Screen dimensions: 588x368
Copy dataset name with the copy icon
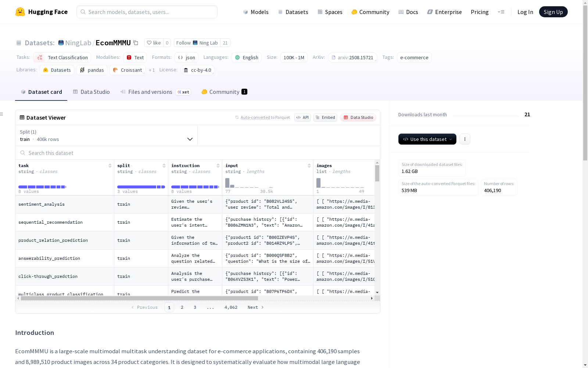[136, 43]
